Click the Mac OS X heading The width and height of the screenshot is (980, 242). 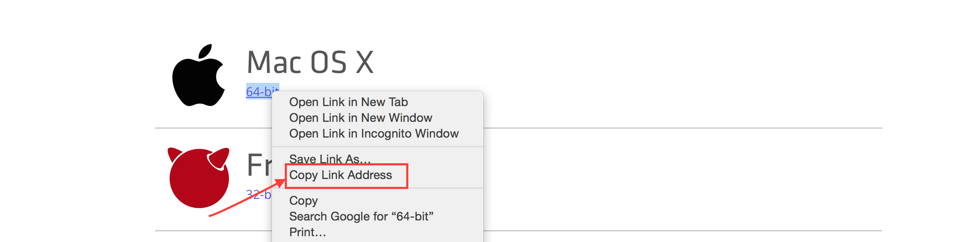(310, 62)
